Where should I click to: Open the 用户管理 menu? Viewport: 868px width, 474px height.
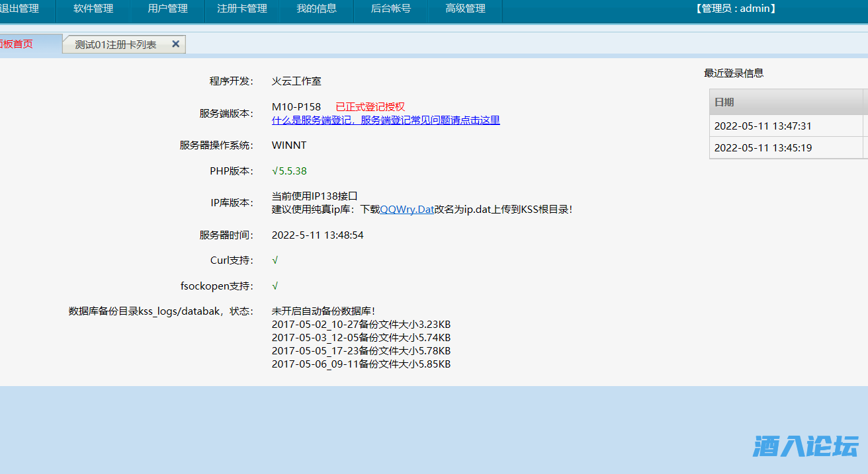click(168, 9)
